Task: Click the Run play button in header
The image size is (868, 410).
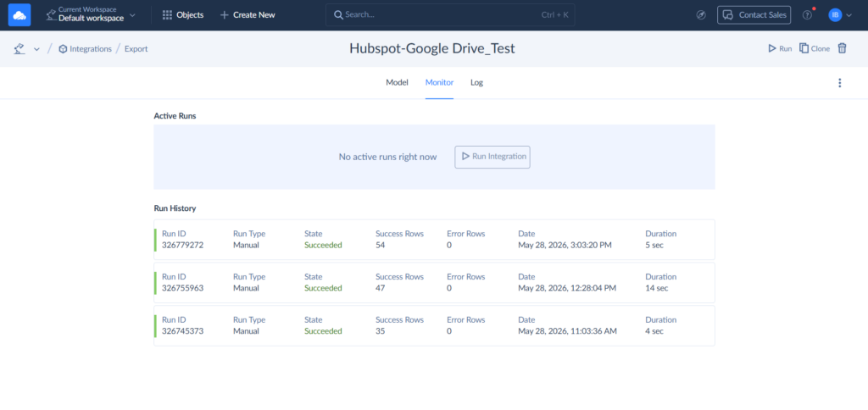Action: 780,48
